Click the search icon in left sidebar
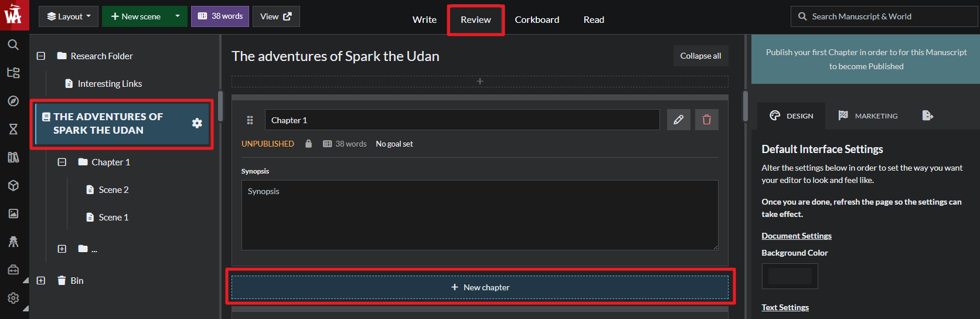Viewport: 980px width, 319px height. (13, 45)
